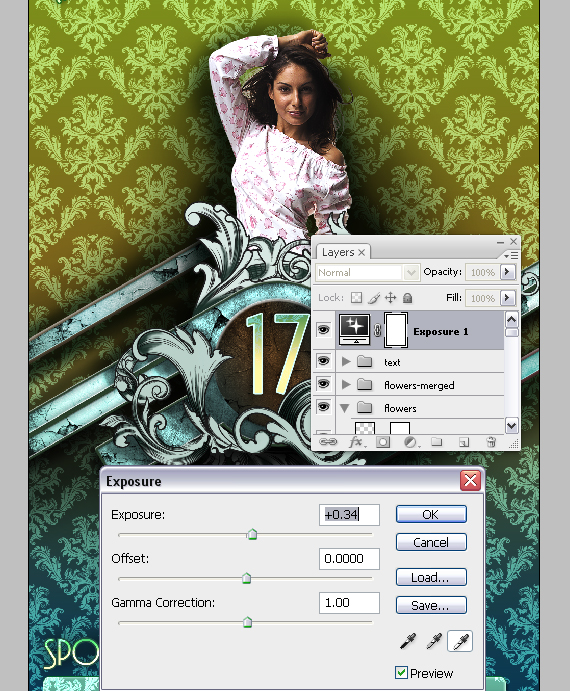Hide the Exposure 1 layer
Viewport: 570px width, 691px height.
[x=323, y=330]
